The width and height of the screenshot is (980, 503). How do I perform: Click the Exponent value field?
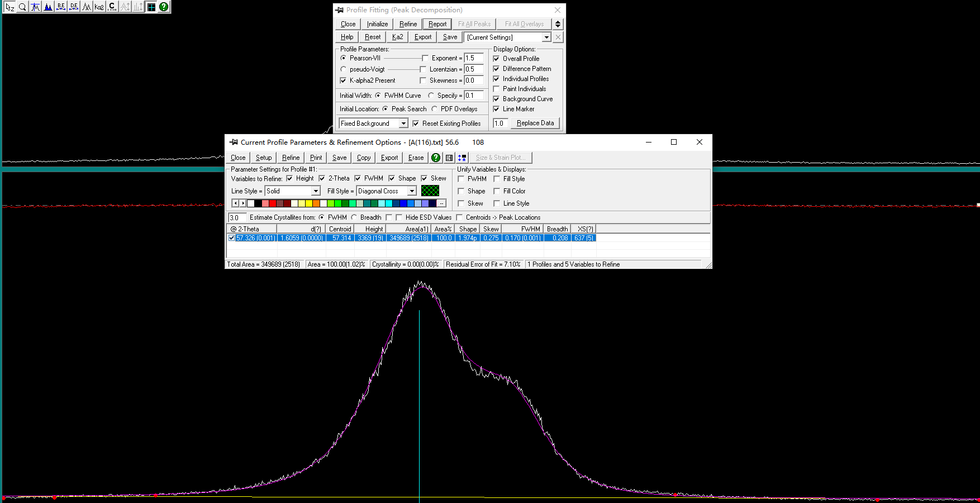point(474,58)
